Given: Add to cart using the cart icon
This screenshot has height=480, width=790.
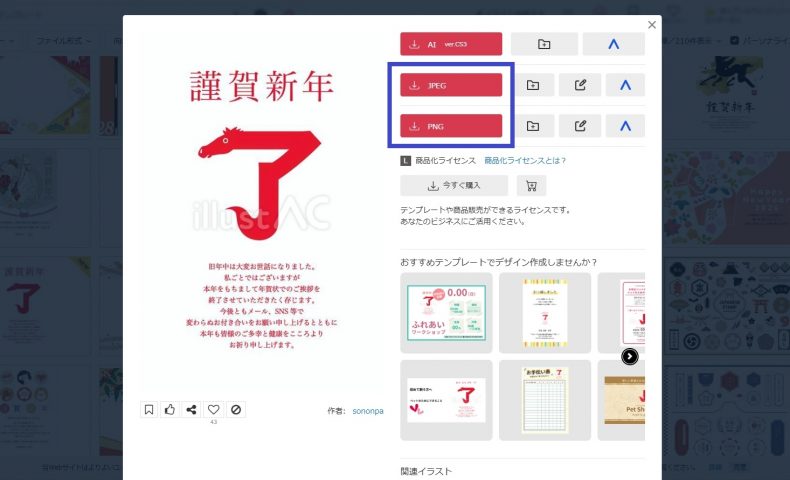Looking at the screenshot, I should [x=531, y=185].
